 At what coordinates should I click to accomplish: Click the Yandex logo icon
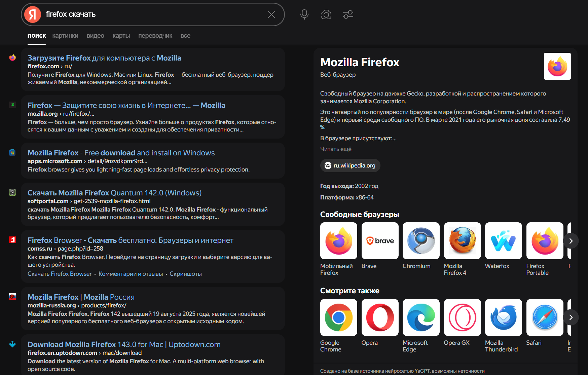tap(33, 14)
